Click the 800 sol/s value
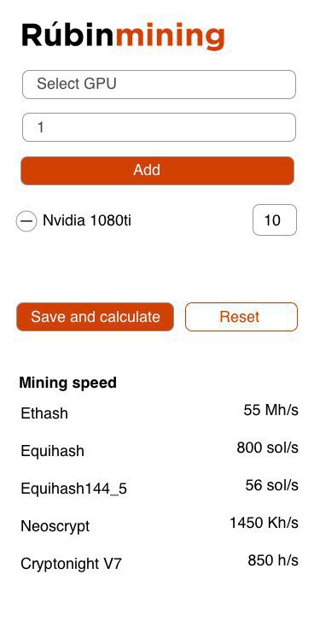This screenshot has width=320, height=644. click(x=267, y=448)
